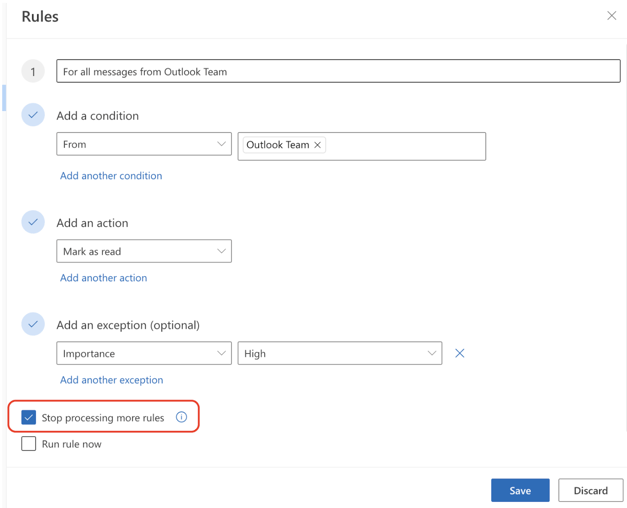This screenshot has width=627, height=508.
Task: Click the rule name text field
Action: coord(338,72)
